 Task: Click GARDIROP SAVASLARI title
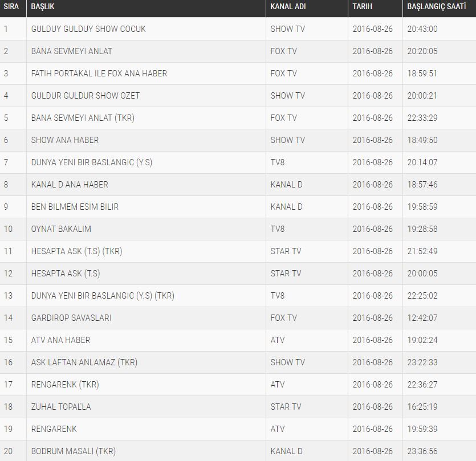pyautogui.click(x=71, y=318)
